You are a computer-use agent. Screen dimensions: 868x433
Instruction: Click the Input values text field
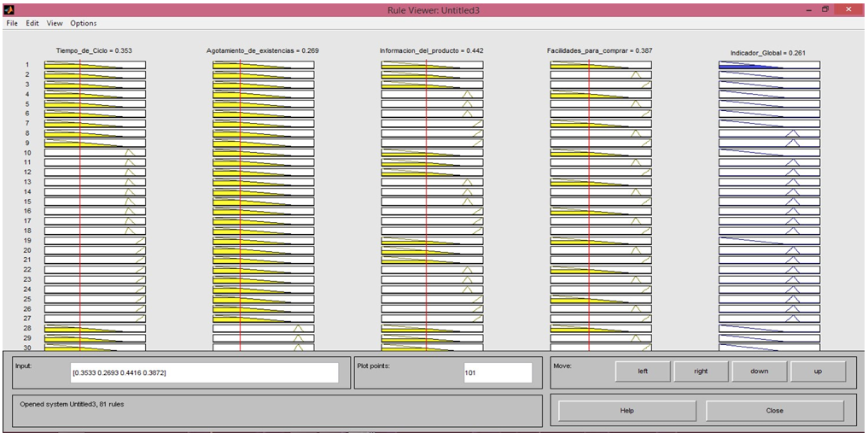204,372
